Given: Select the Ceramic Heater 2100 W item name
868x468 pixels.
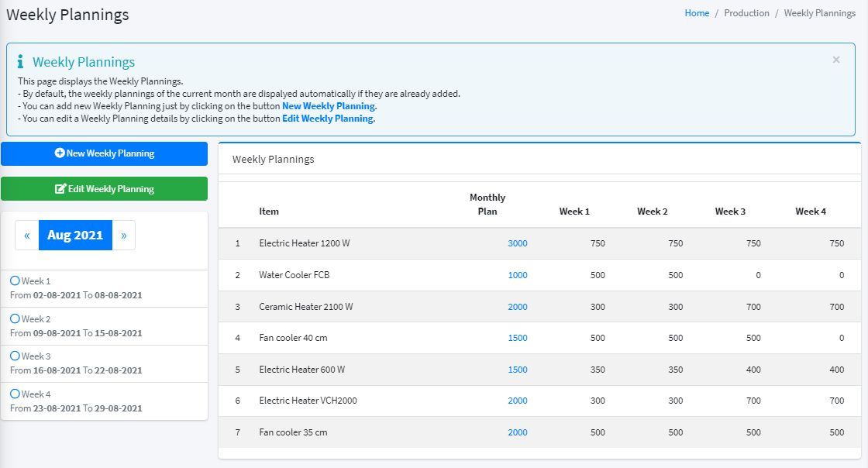Looking at the screenshot, I should [305, 307].
